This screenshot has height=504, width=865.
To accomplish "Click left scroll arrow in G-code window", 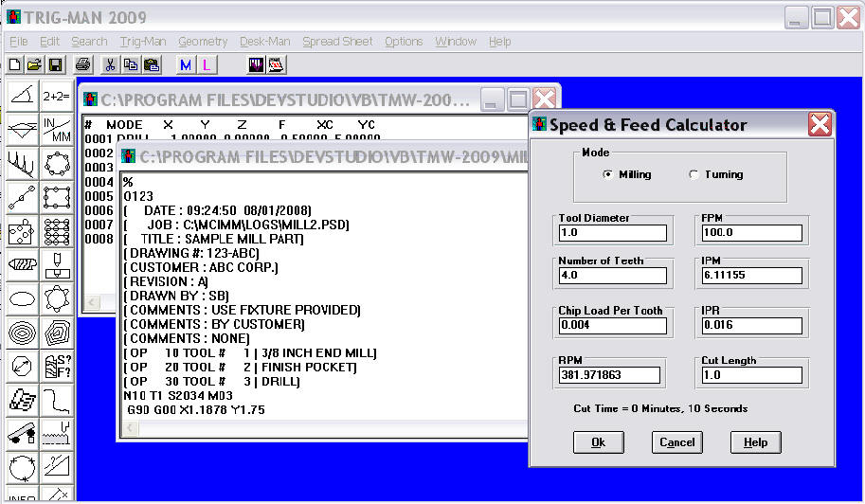I will click(x=130, y=428).
